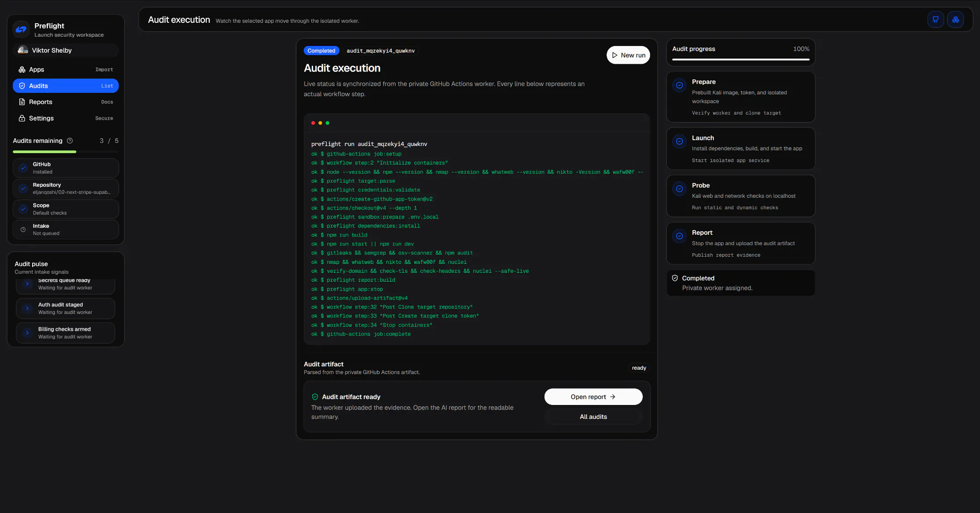Click the Intake clock icon
980x513 pixels.
point(23,229)
